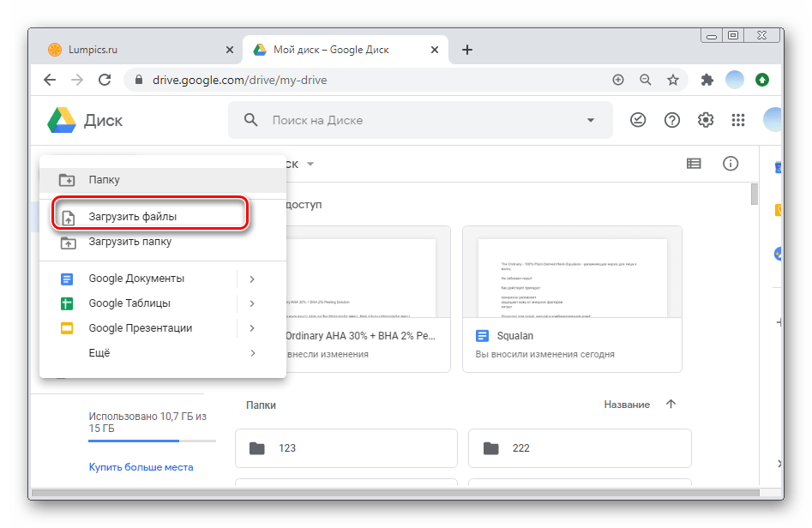Click the Squalan file name
Viewport: 812px width, 528px height.
pos(515,336)
